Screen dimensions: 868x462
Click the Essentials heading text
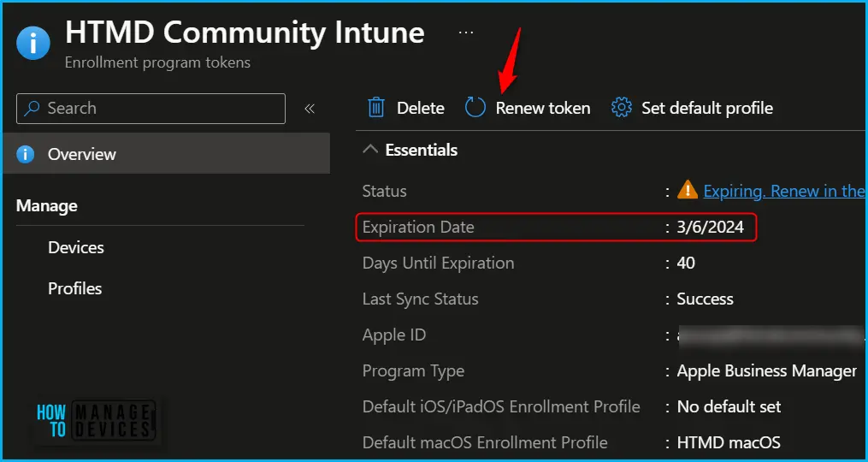point(422,150)
